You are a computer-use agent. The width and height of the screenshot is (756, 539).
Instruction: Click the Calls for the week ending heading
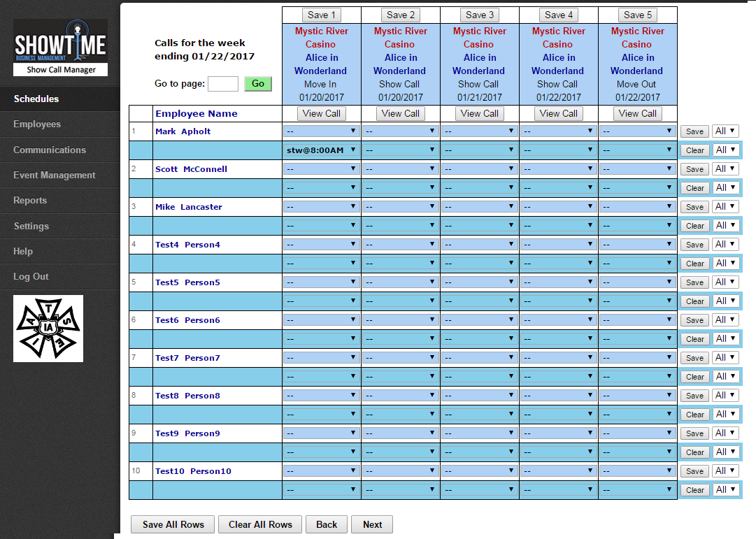pos(204,50)
